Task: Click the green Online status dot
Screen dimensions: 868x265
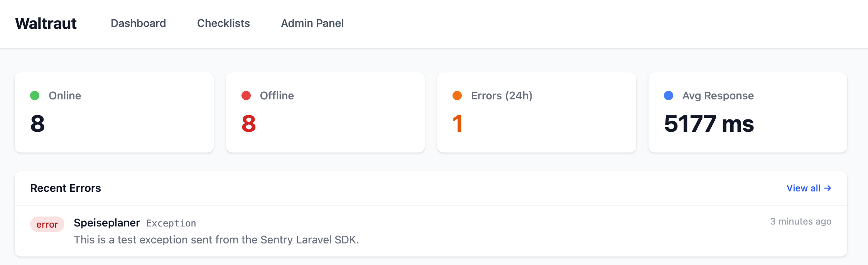Action: coord(35,96)
